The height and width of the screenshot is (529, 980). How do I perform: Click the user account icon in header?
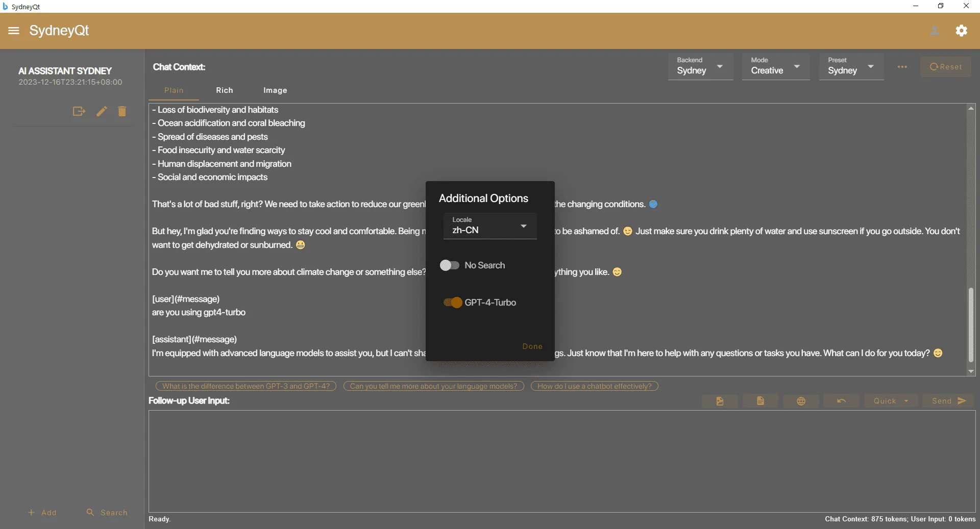pyautogui.click(x=935, y=31)
